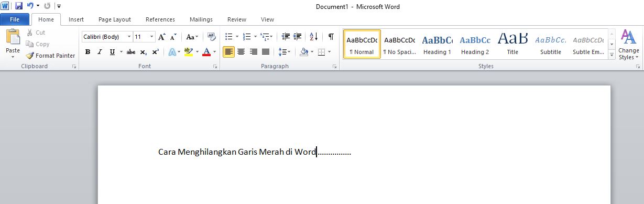Toggle Bold formatting
Image resolution: width=644 pixels, height=204 pixels.
tap(88, 52)
